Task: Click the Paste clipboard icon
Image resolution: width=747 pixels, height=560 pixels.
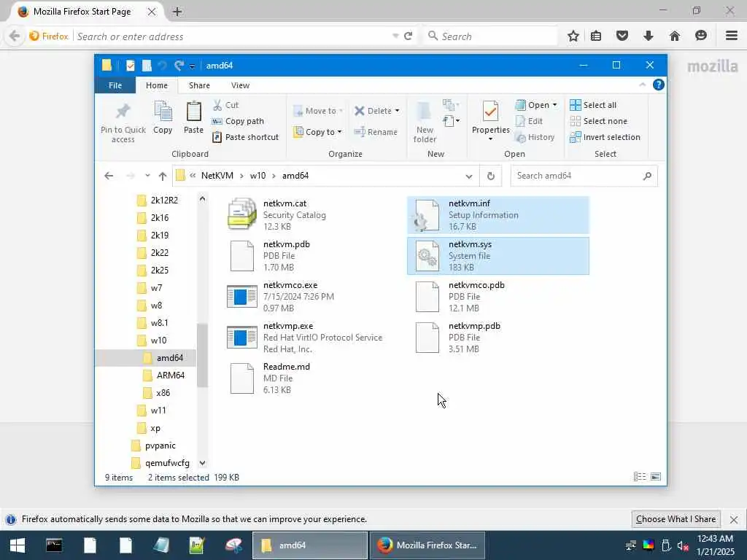Action: coord(193,112)
